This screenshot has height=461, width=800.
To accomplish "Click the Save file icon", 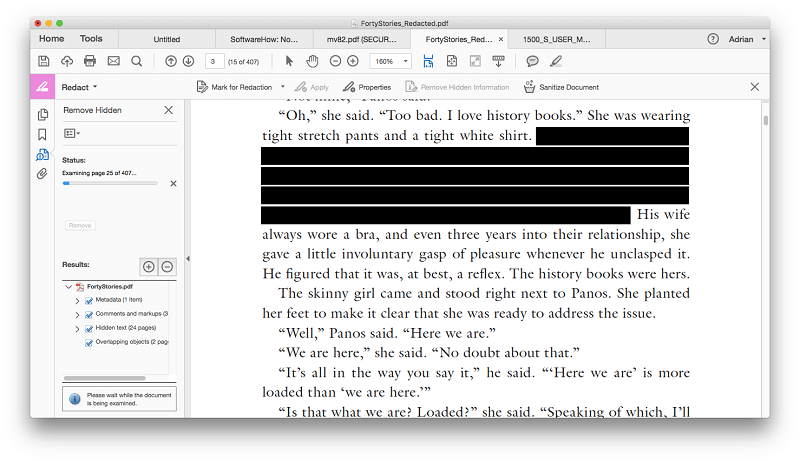I will click(44, 61).
